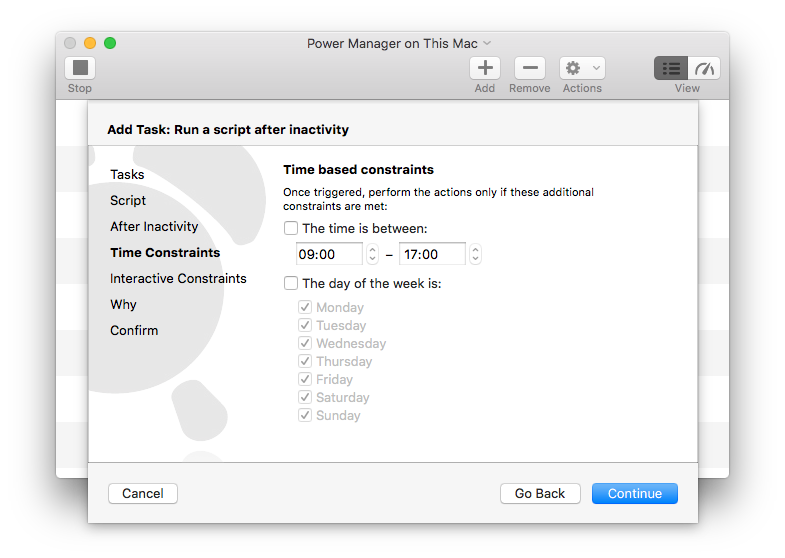The width and height of the screenshot is (785, 558).
Task: Click the Continue button
Action: (635, 493)
